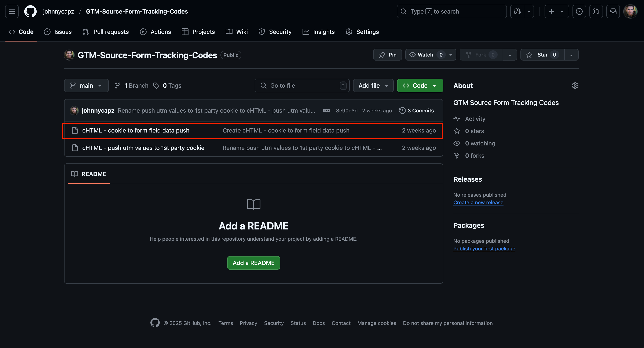Open the main branch selector

pyautogui.click(x=86, y=86)
